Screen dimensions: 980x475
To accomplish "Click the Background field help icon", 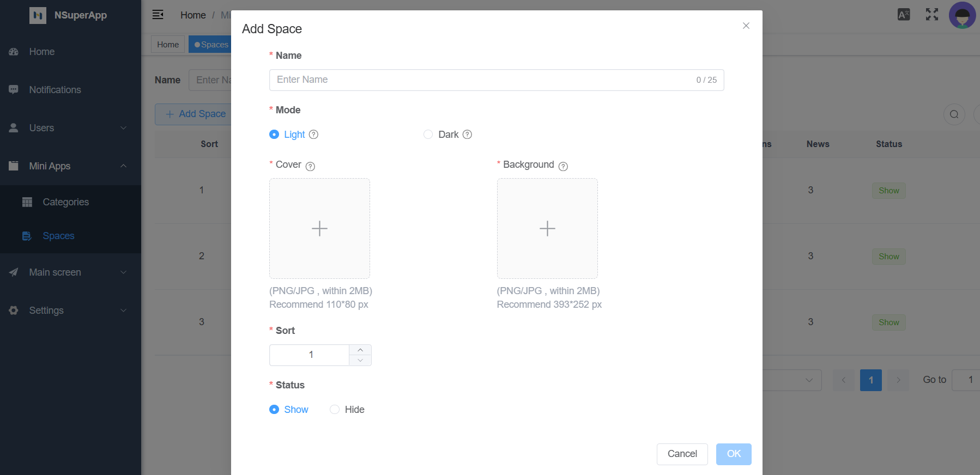I will coord(563,166).
